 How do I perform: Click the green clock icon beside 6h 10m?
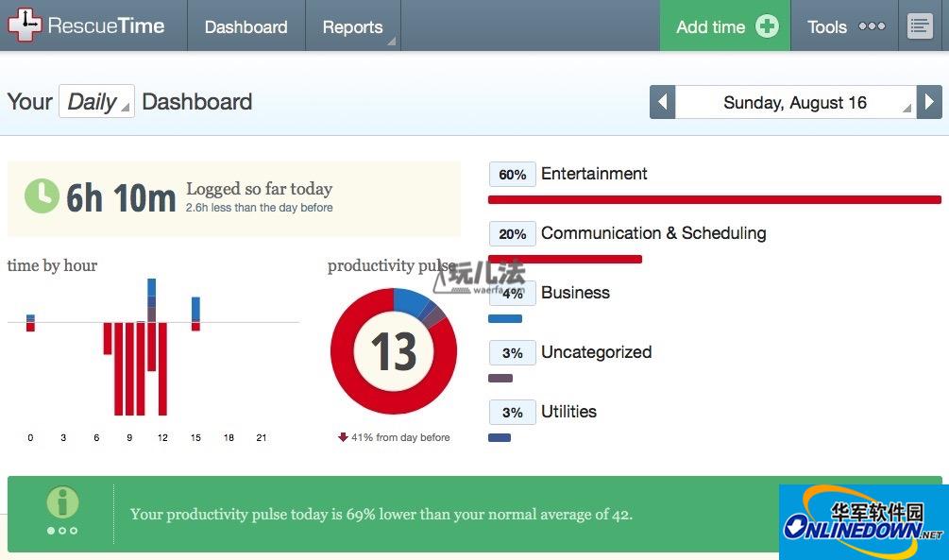[x=42, y=195]
